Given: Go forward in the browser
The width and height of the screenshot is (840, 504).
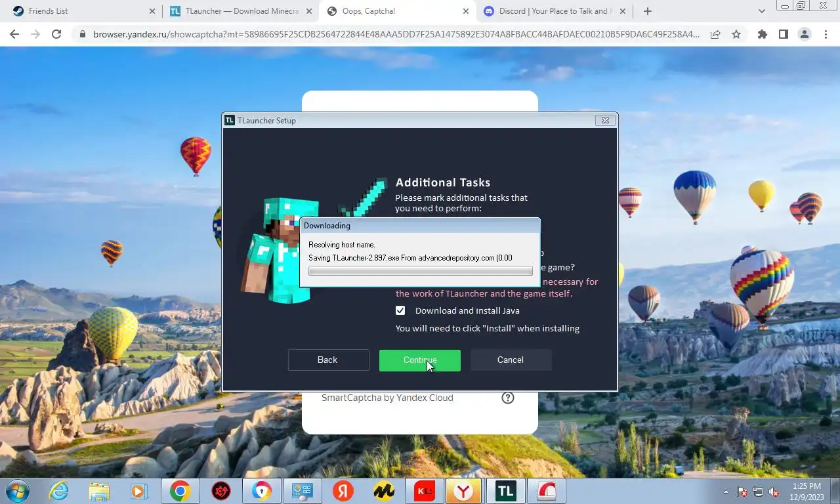Looking at the screenshot, I should (35, 34).
